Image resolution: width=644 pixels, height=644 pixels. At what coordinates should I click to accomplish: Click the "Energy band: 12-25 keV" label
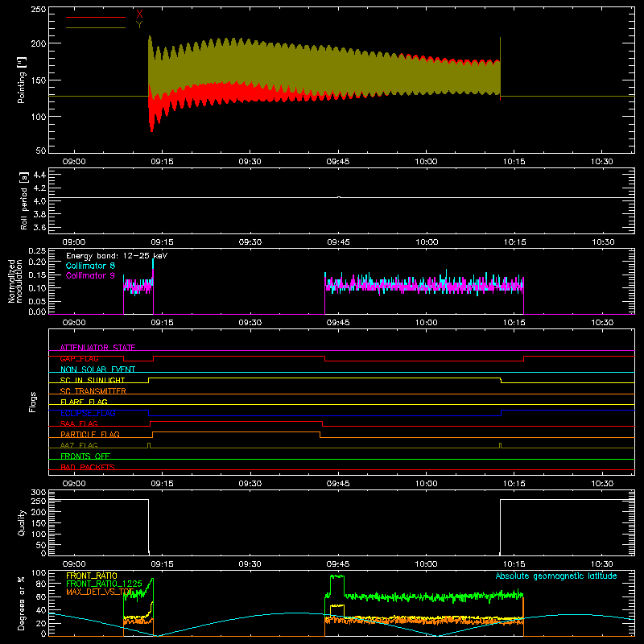(117, 256)
